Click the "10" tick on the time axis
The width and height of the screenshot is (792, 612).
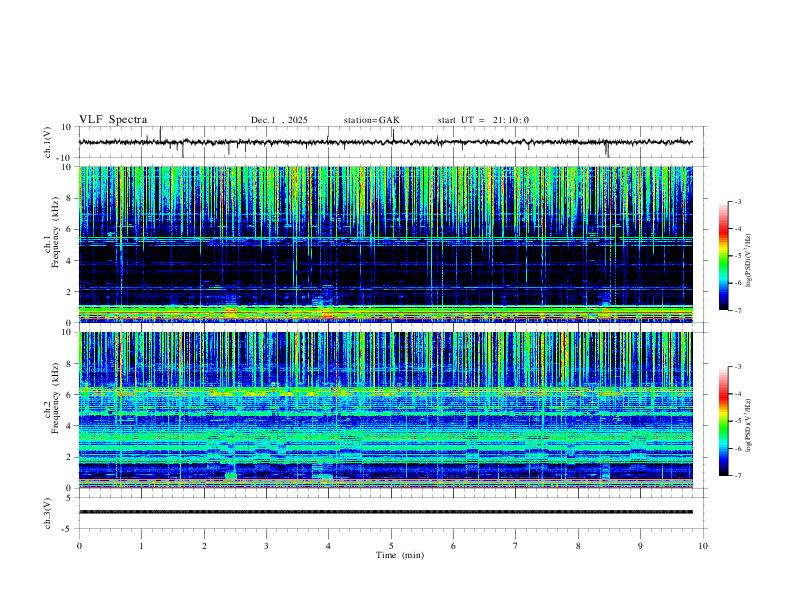(703, 546)
